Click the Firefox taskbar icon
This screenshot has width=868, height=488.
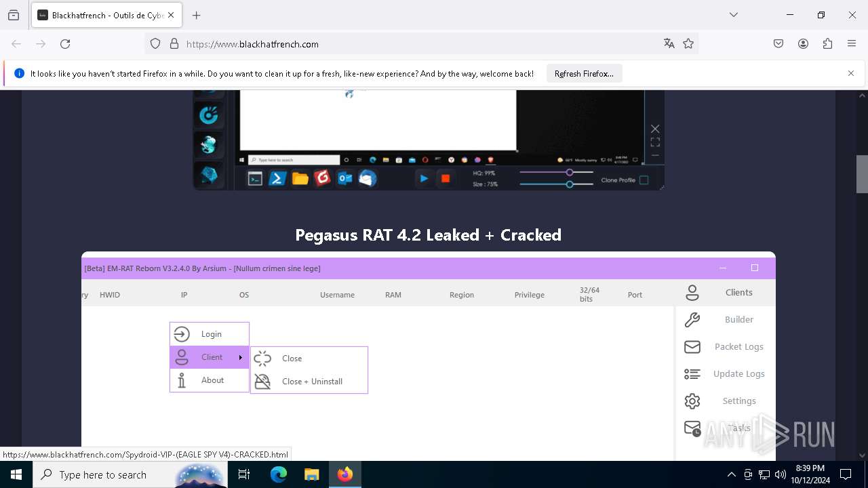point(345,474)
